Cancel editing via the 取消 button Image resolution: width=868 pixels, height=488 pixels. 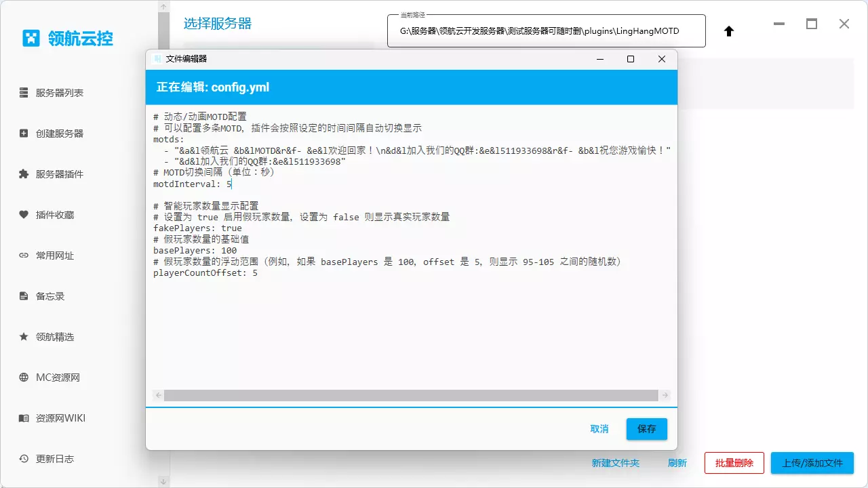pyautogui.click(x=599, y=428)
